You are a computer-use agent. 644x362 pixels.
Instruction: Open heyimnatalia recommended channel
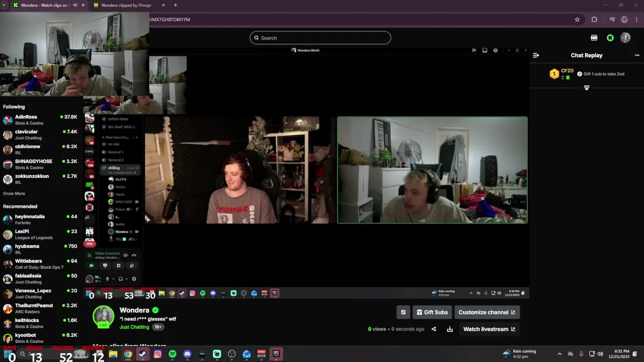point(40,220)
